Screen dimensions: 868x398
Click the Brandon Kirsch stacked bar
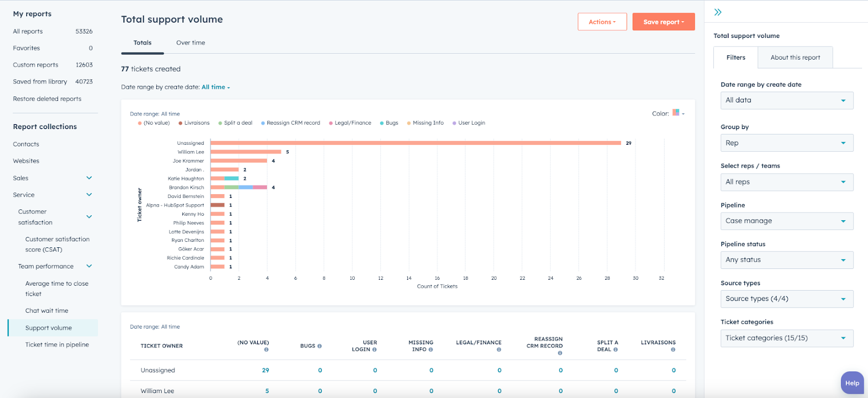[x=239, y=187]
